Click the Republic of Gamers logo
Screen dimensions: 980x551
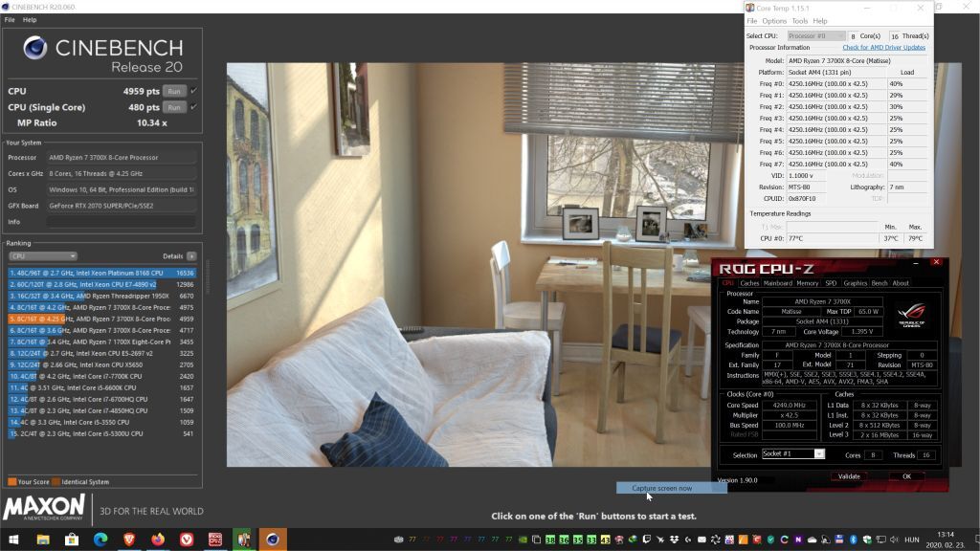pyautogui.click(x=911, y=314)
